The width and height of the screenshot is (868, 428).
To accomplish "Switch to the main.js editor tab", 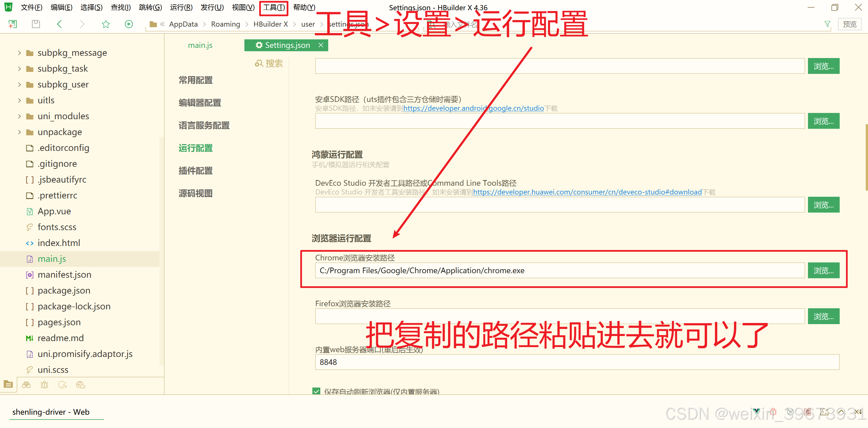I will 200,45.
